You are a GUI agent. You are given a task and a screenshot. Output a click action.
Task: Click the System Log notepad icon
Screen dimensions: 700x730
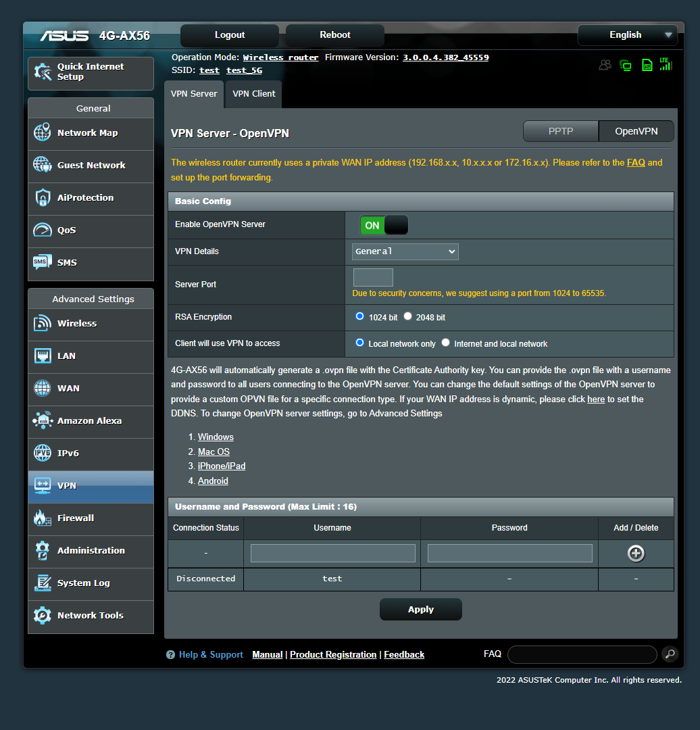(x=43, y=583)
